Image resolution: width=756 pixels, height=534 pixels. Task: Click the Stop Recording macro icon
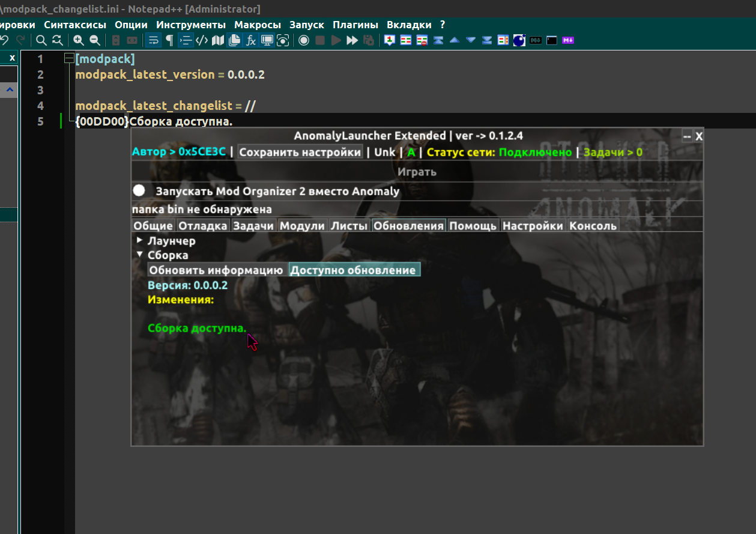pyautogui.click(x=319, y=40)
